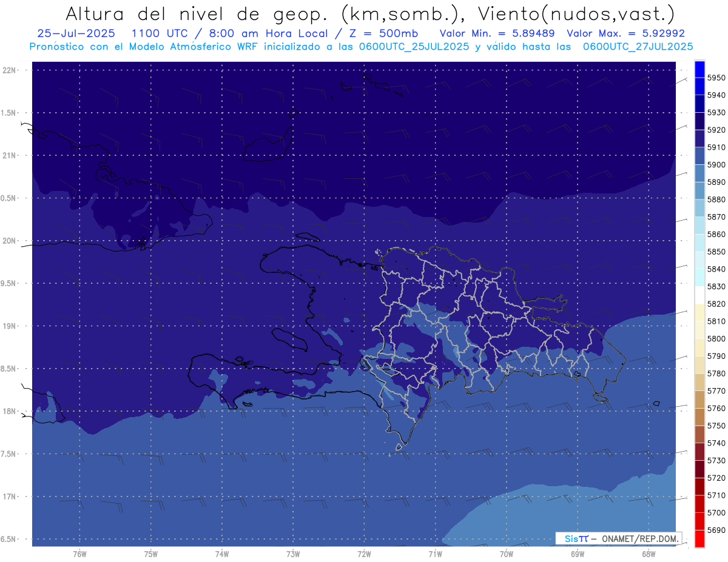Click the '70W' longitude label
Screen dimensions: 728x562
click(x=507, y=554)
